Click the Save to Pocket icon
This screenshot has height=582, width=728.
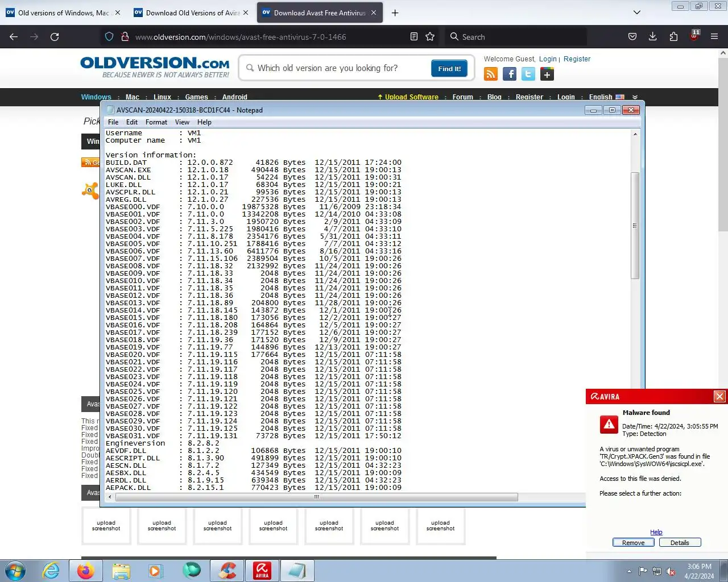pyautogui.click(x=632, y=36)
